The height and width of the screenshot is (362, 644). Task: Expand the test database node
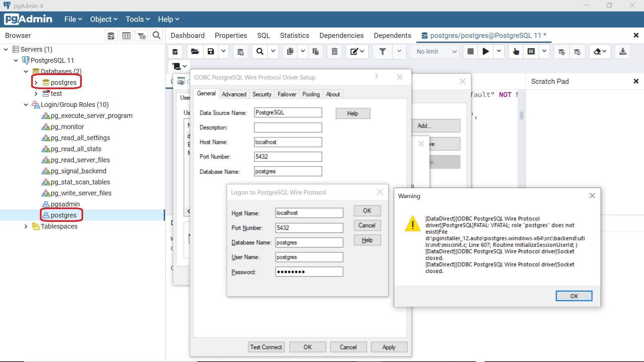click(x=36, y=94)
